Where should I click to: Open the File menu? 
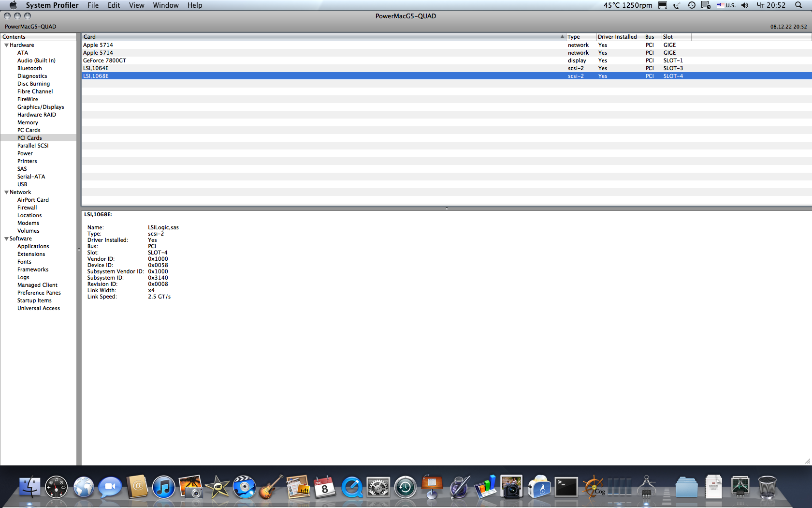pyautogui.click(x=93, y=5)
